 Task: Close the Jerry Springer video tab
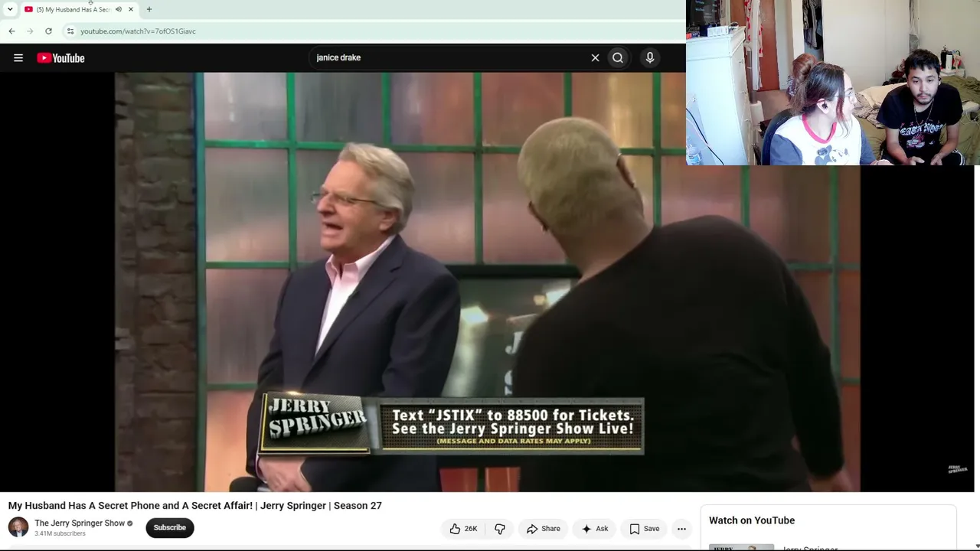[x=131, y=9]
